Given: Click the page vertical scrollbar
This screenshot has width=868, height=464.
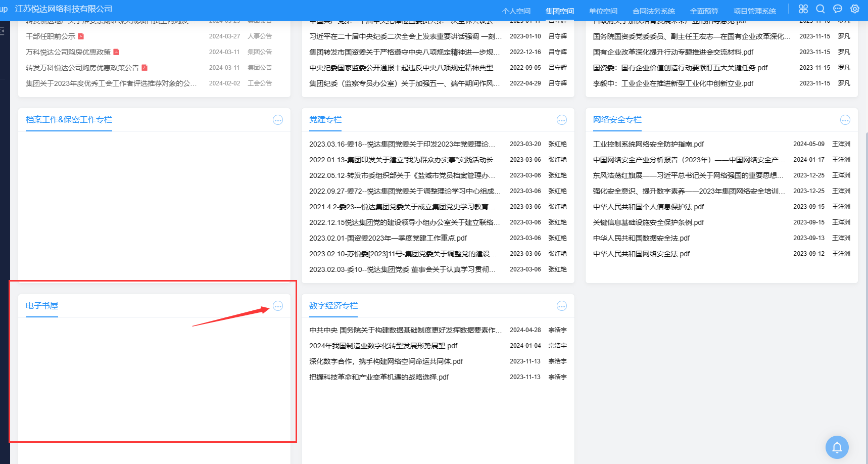Looking at the screenshot, I should pyautogui.click(x=866, y=253).
